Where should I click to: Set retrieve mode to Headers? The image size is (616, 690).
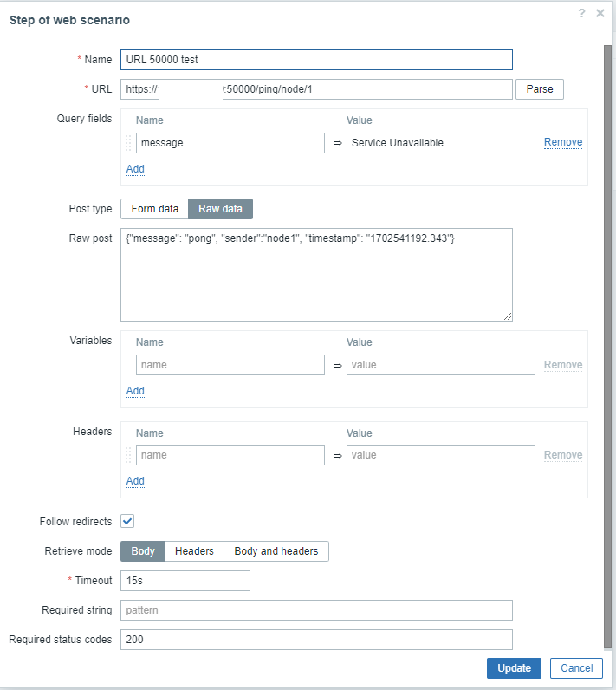(x=194, y=551)
